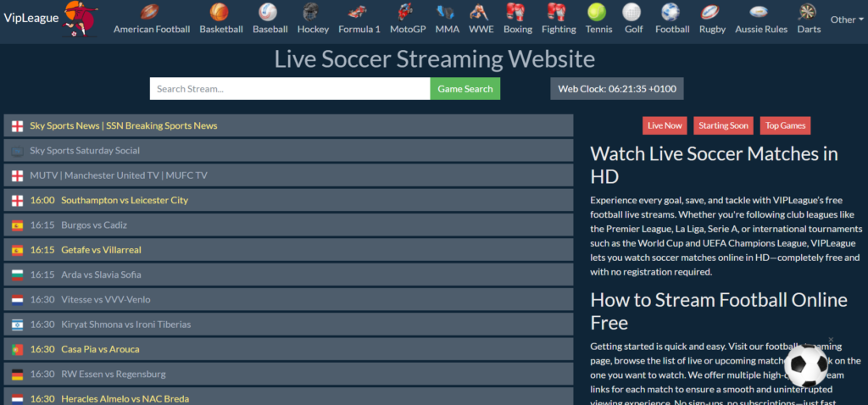Screen dimensions: 868x405
Task: Choose the Fighting gloves icon
Action: (556, 12)
